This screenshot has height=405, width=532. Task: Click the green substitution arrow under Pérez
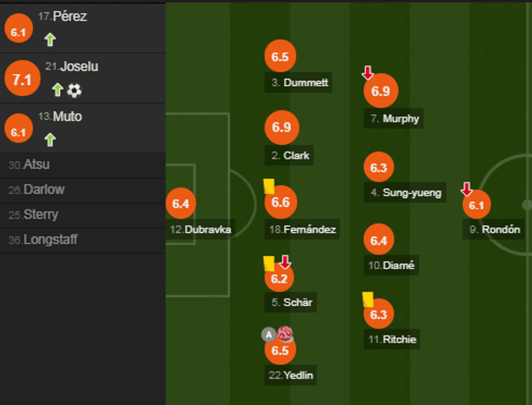tap(50, 40)
